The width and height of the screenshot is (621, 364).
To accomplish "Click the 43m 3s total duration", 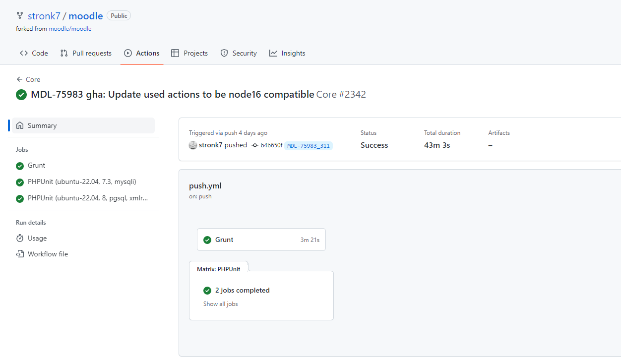I will [x=437, y=145].
